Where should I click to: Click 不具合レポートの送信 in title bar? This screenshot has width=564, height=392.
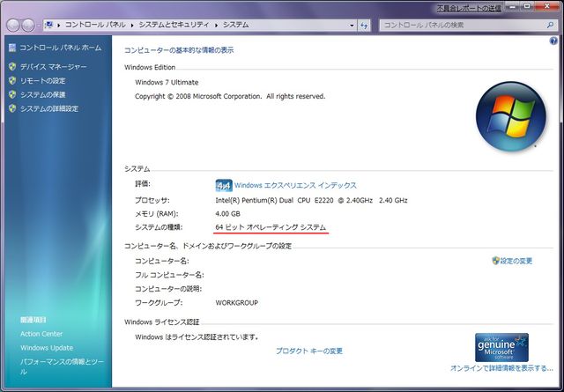pos(469,8)
